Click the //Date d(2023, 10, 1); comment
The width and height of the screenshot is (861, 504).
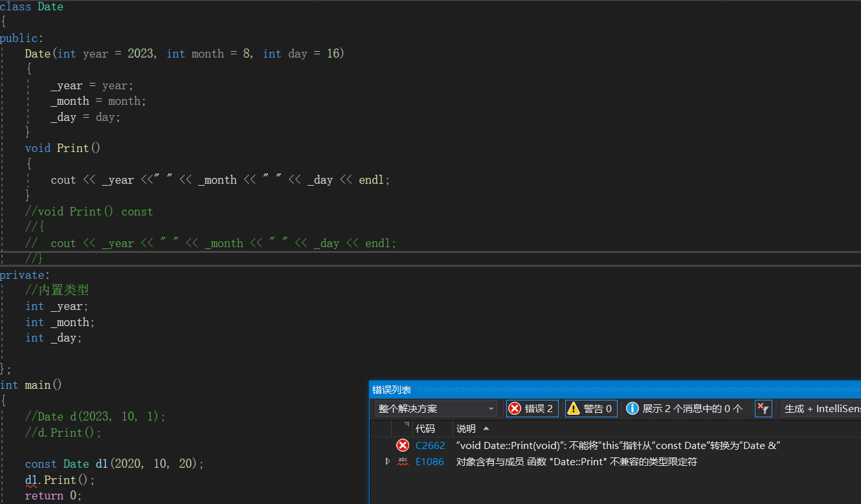coord(95,417)
